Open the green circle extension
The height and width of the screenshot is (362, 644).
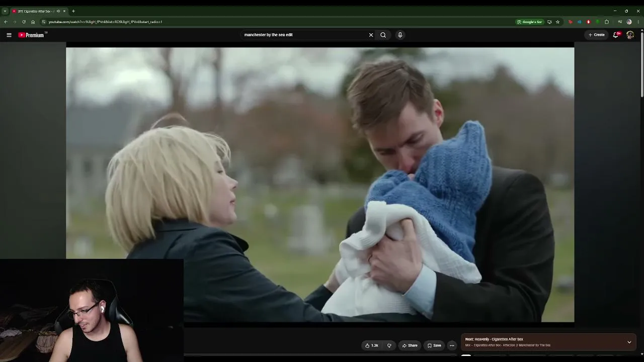tap(597, 22)
